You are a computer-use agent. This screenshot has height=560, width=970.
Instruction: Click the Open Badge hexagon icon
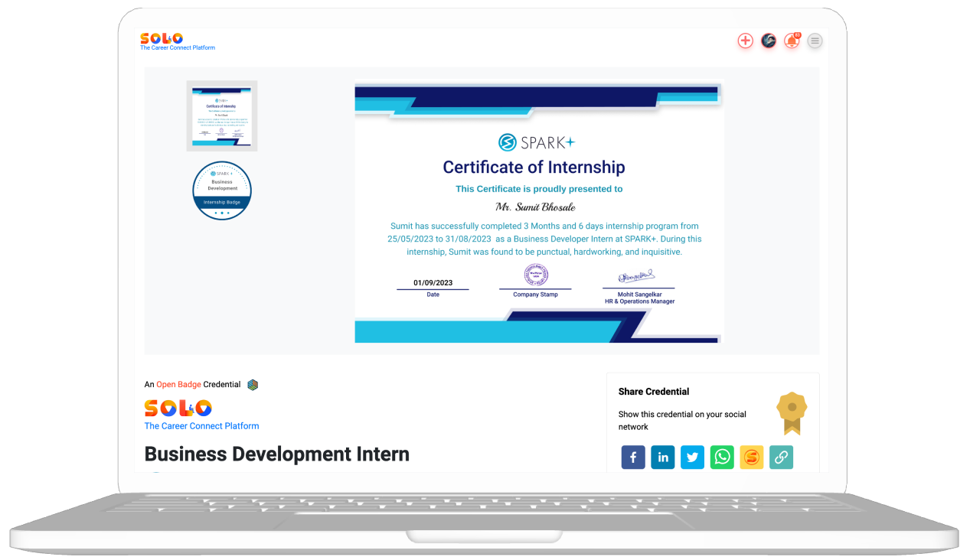[253, 385]
